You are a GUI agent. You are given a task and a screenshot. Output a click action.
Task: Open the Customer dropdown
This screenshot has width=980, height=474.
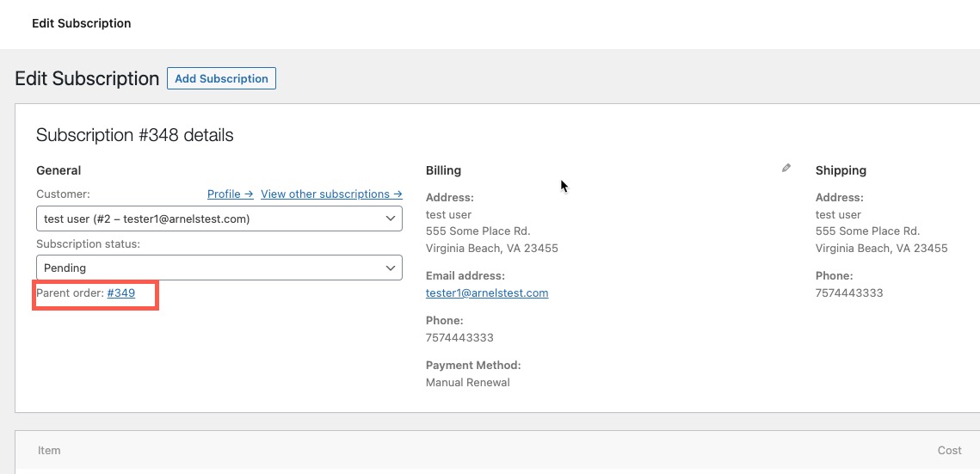click(219, 219)
